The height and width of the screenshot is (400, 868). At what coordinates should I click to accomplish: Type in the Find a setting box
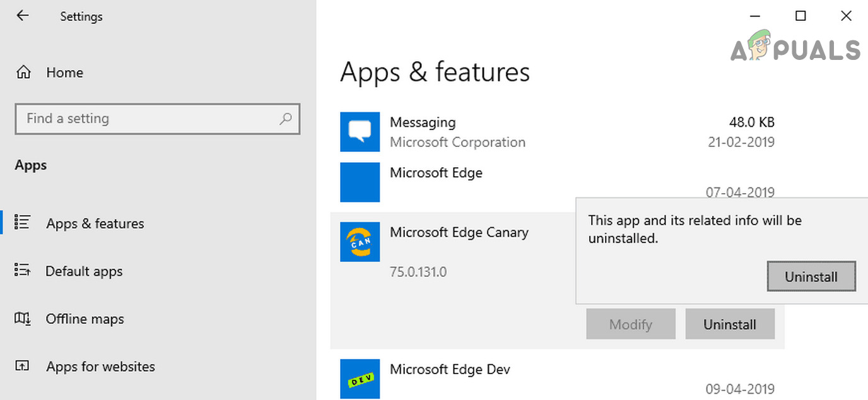(148, 119)
